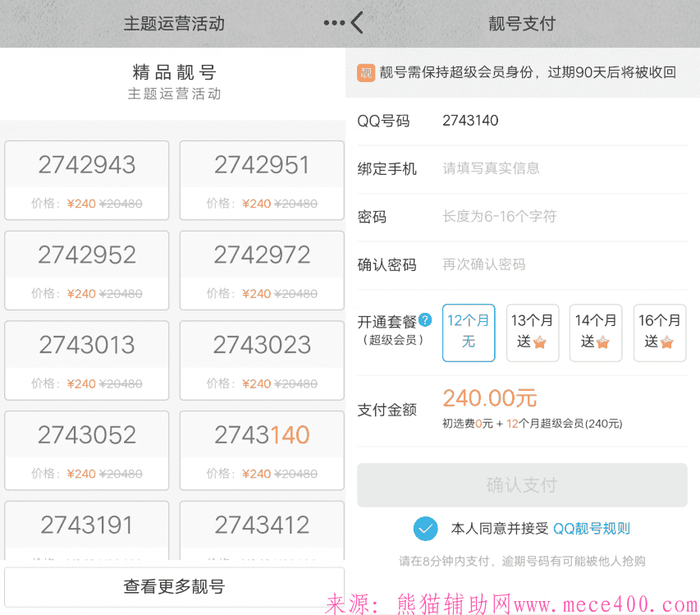The height and width of the screenshot is (615, 700).
Task: Select the 12个月 package option
Action: pyautogui.click(x=468, y=332)
